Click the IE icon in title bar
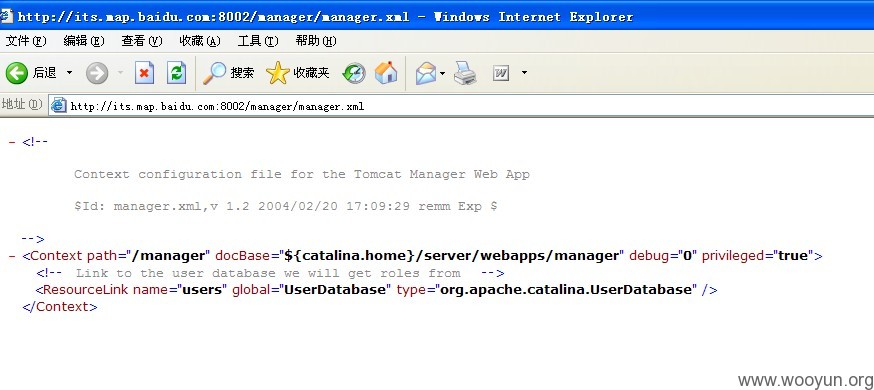874x390 pixels. (x=7, y=17)
